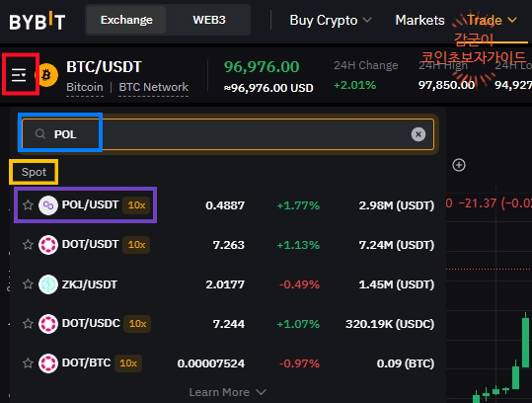This screenshot has height=403, width=532.
Task: Select the DOT/USDC trading pair
Action: click(228, 324)
